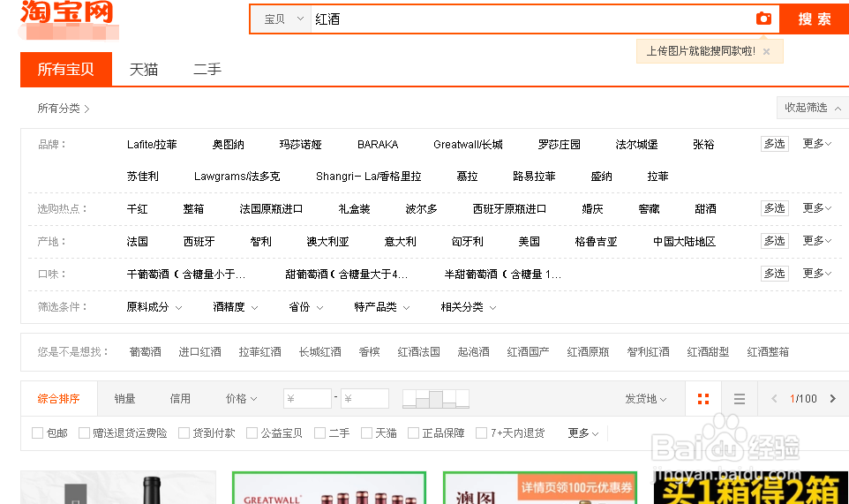Enable 货到付款 cash on delivery
The width and height of the screenshot is (849, 504).
coord(184,433)
